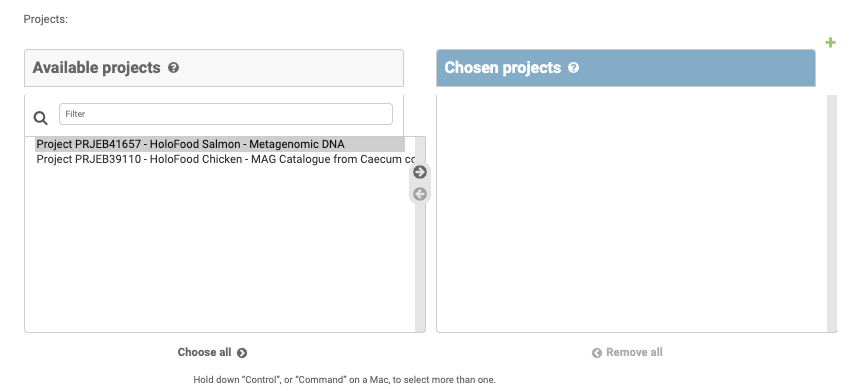
Task: Click the Chosen projects blue header
Action: pyautogui.click(x=626, y=68)
